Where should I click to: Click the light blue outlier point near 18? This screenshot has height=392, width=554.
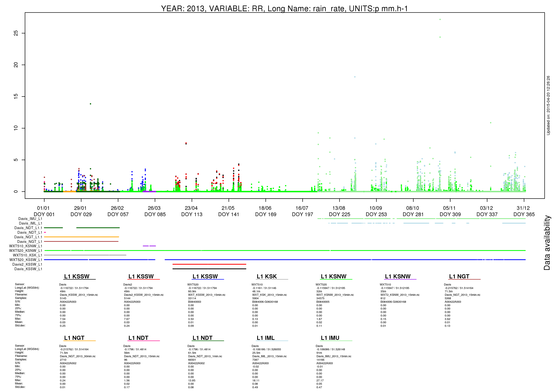(x=355, y=77)
